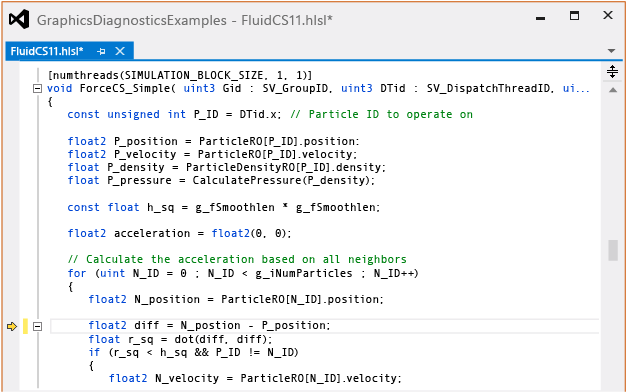This screenshot has height=392, width=626.
Task: Click the function name 'ForceCS_Simple'
Action: point(125,88)
